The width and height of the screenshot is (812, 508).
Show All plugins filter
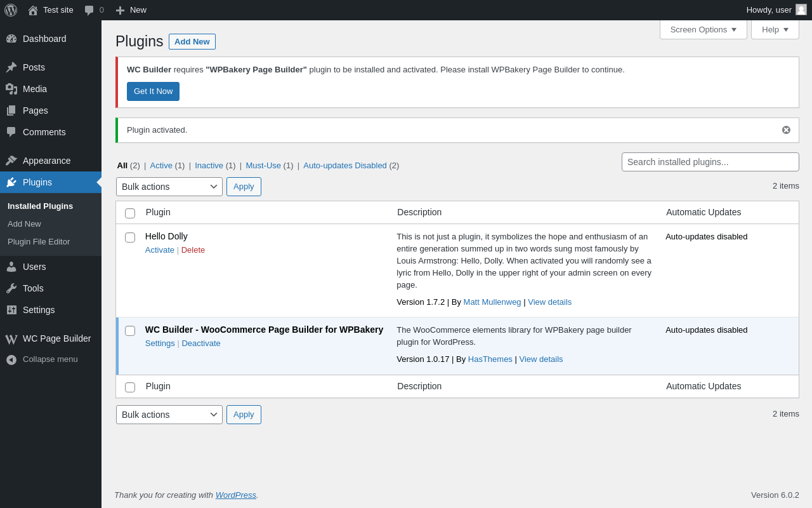[x=122, y=165]
